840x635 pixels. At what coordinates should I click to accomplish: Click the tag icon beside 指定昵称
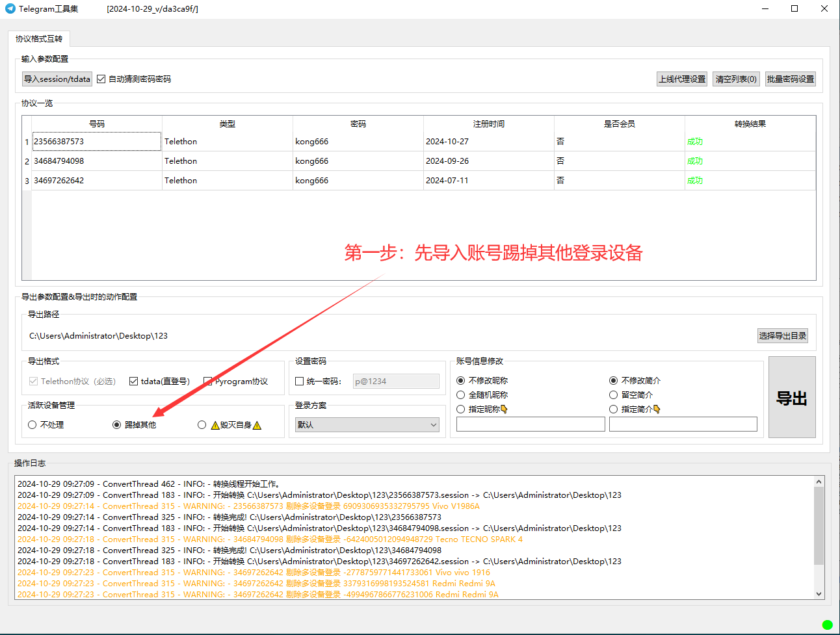504,409
